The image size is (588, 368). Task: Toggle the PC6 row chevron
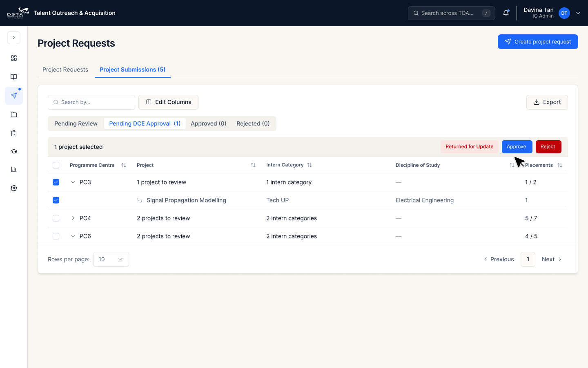(x=73, y=236)
